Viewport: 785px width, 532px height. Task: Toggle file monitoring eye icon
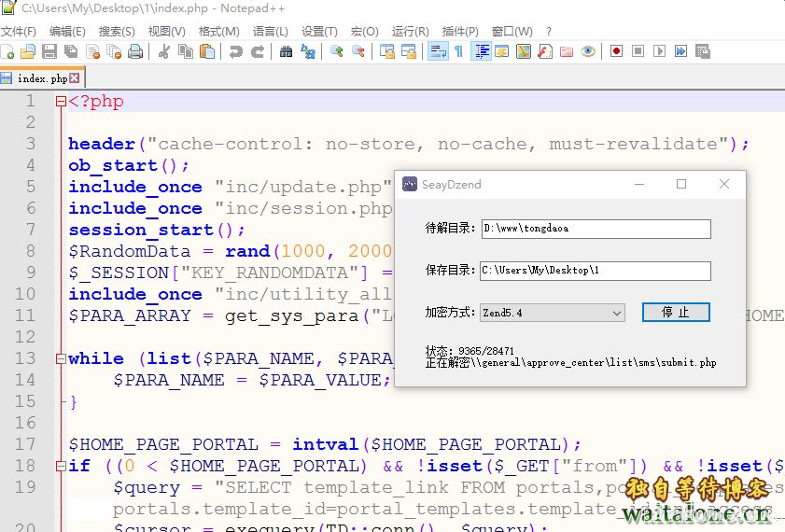tap(588, 51)
